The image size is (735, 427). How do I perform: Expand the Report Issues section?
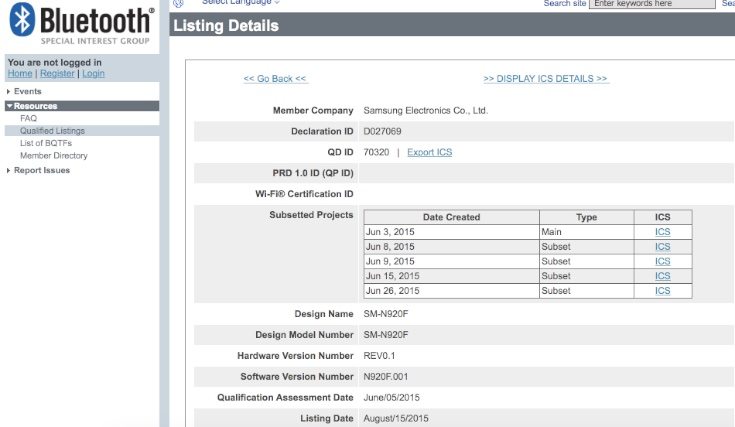pos(38,170)
